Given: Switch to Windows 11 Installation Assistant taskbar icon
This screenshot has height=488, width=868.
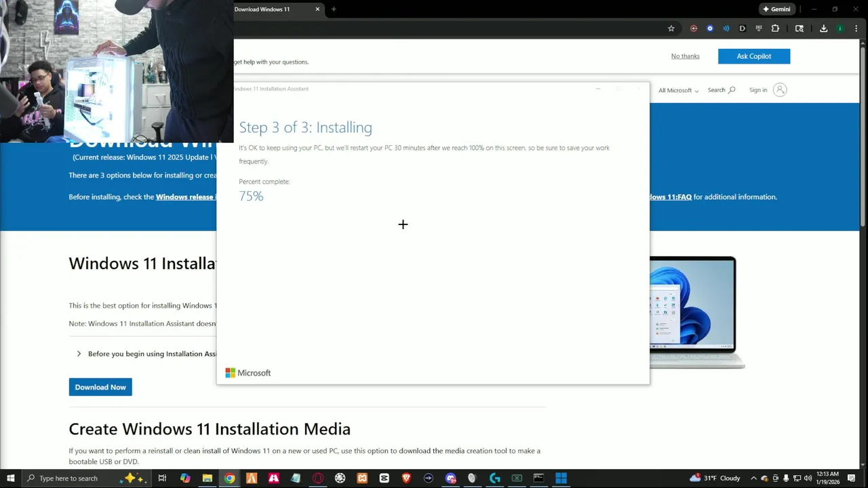Looking at the screenshot, I should pos(561,479).
